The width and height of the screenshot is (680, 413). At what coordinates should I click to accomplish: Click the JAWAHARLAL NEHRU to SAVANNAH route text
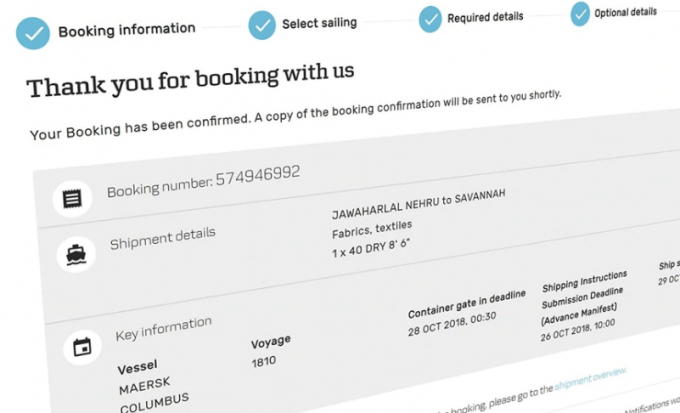coord(418,204)
